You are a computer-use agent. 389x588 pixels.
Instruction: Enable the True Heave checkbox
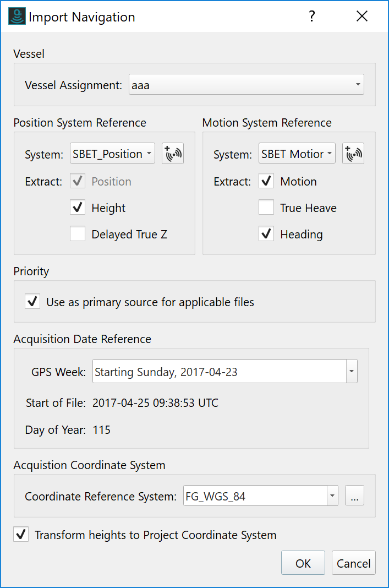[266, 208]
